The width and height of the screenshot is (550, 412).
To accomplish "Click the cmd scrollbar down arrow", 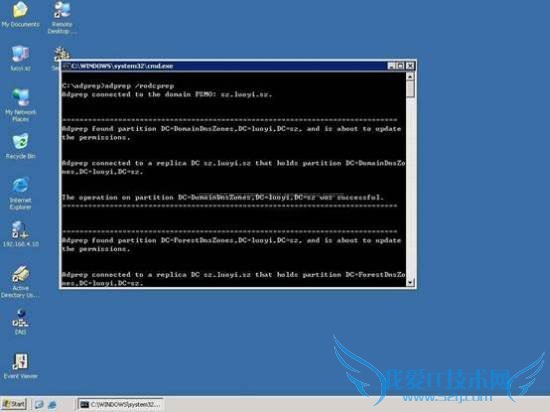I will coord(410,282).
